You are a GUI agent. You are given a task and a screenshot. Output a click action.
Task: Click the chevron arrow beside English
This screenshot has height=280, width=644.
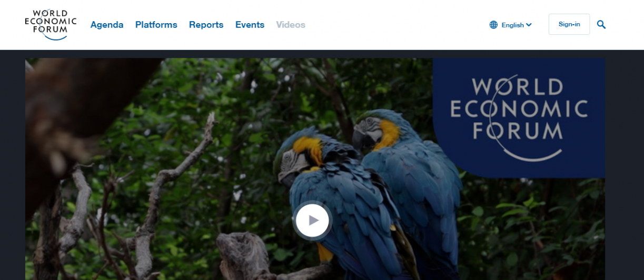point(529,25)
